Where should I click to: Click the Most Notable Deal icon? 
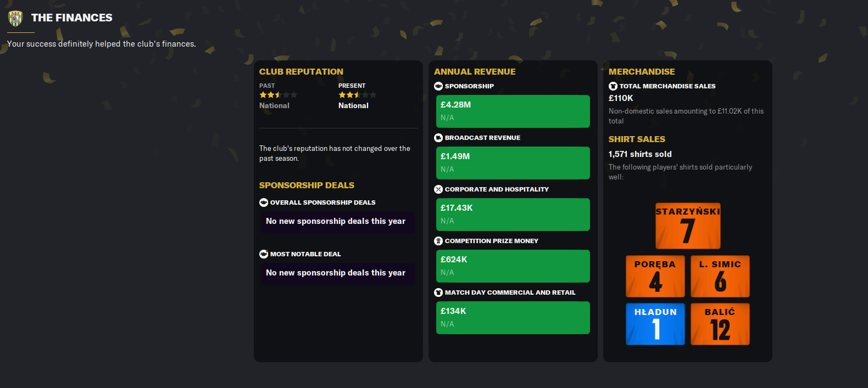(x=264, y=254)
